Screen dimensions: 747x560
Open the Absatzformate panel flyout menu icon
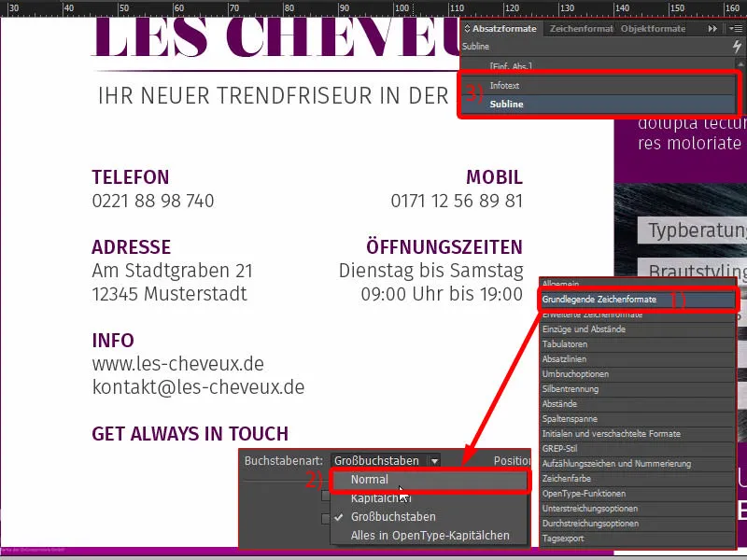coord(736,29)
